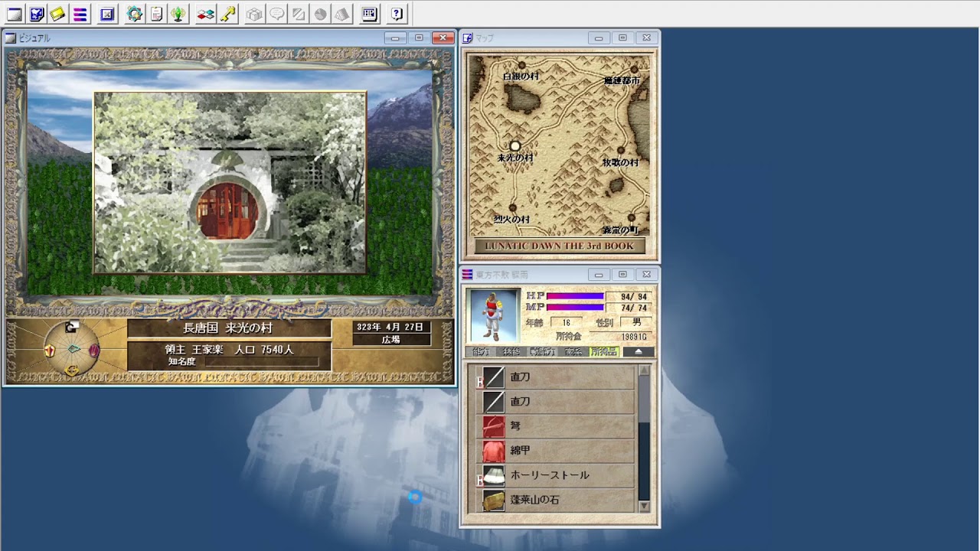Click the 広場 location label
This screenshot has height=551, width=980.
(x=390, y=339)
